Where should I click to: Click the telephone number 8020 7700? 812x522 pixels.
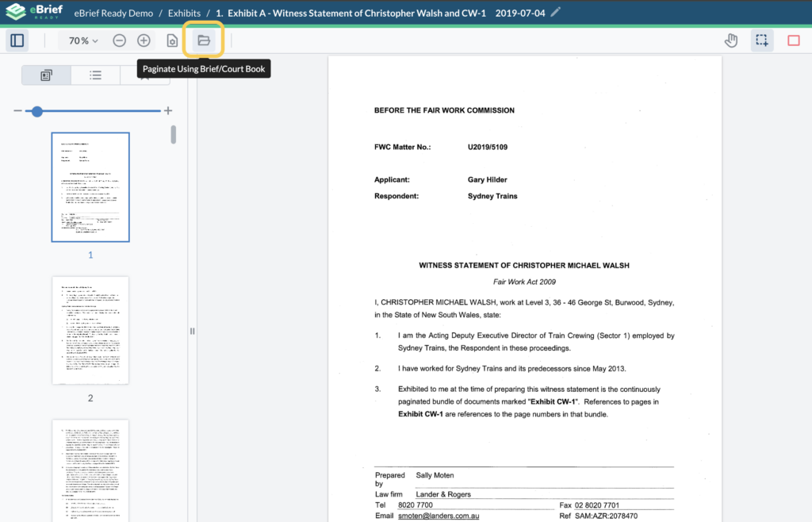click(x=416, y=505)
